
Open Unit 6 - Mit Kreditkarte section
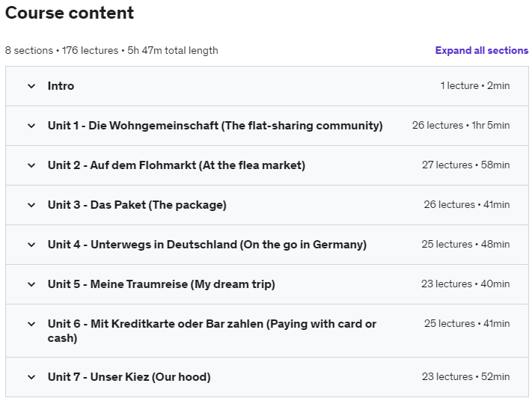212,331
